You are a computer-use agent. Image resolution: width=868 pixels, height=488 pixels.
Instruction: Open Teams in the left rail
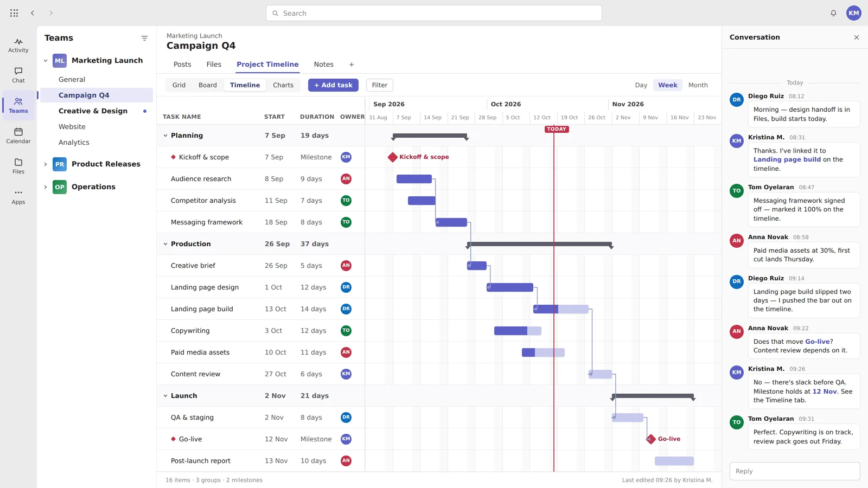pos(18,106)
